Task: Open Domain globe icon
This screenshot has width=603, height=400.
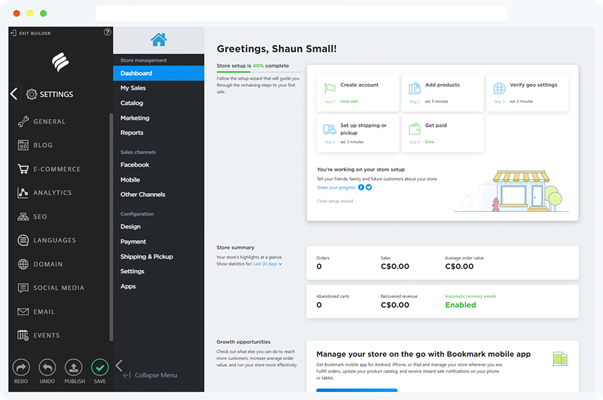Action: point(23,264)
